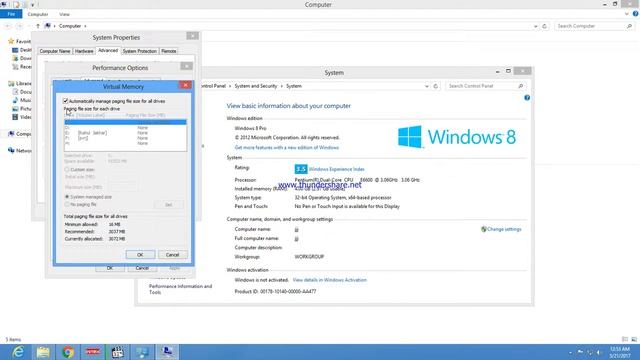Select the Advanced tab in System Properties
The width and height of the screenshot is (640, 360).
click(x=108, y=51)
